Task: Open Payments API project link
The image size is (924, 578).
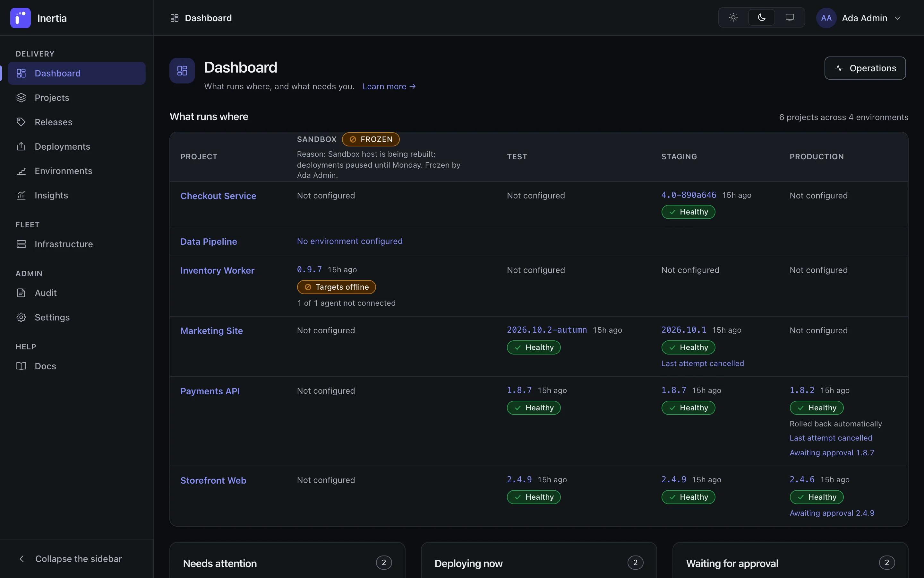Action: click(210, 391)
